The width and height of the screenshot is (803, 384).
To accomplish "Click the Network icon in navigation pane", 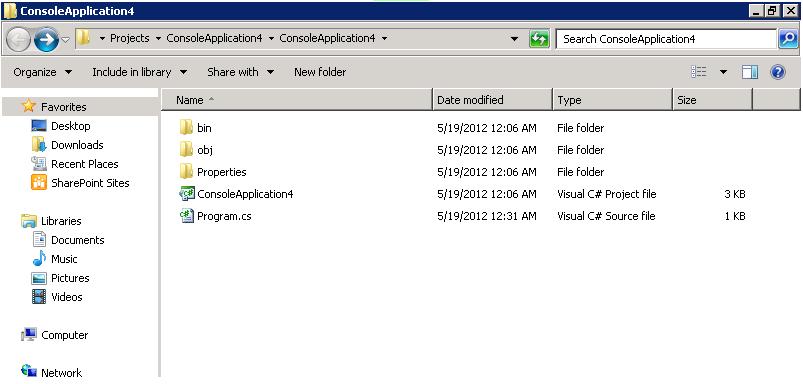I will tap(29, 371).
